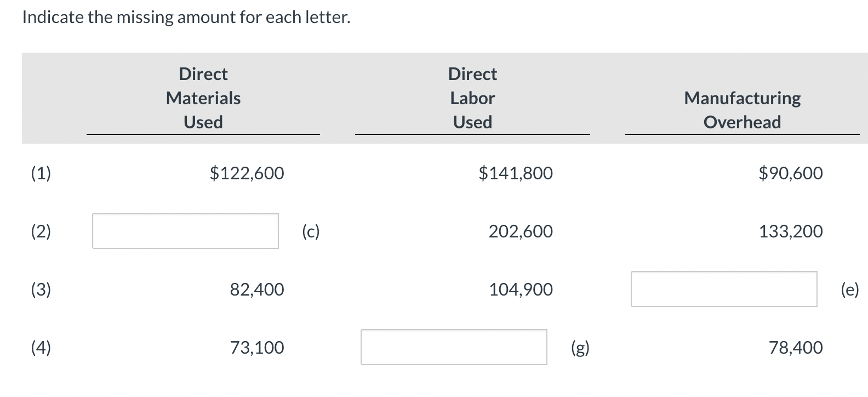Click the row (2) label
This screenshot has height=397, width=868.
[x=41, y=231]
